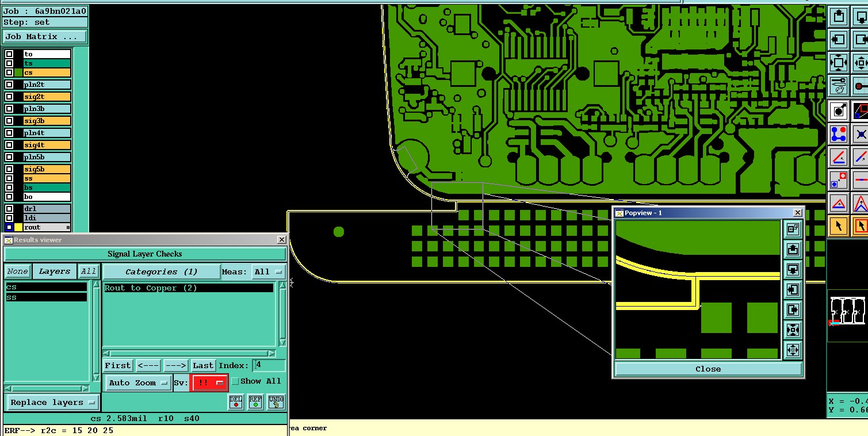Go to next result with the ---> button

coord(175,365)
